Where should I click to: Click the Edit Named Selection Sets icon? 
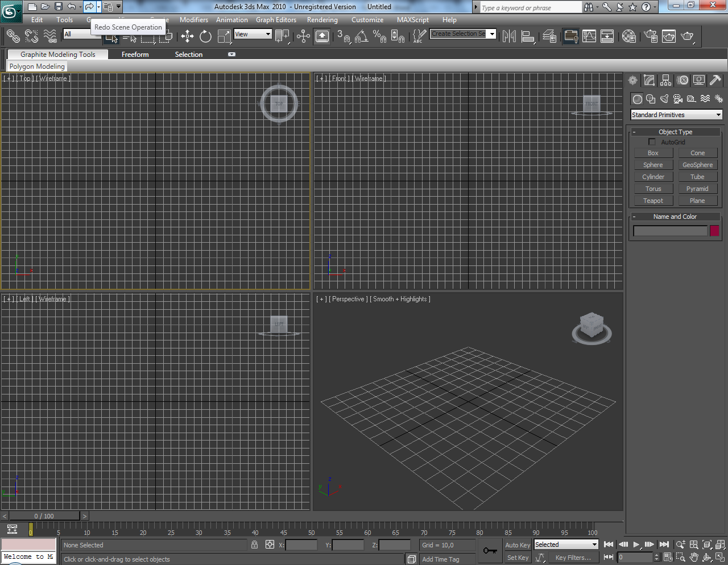coord(419,36)
